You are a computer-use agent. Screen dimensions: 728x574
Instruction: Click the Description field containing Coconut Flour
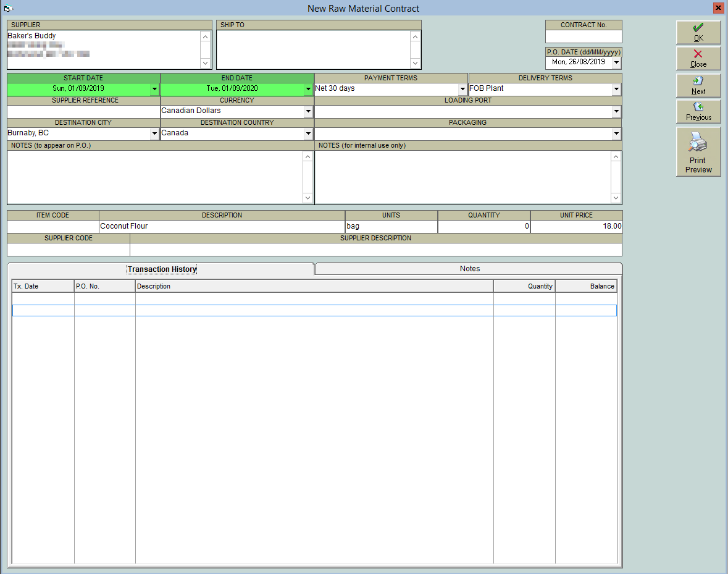tap(222, 227)
